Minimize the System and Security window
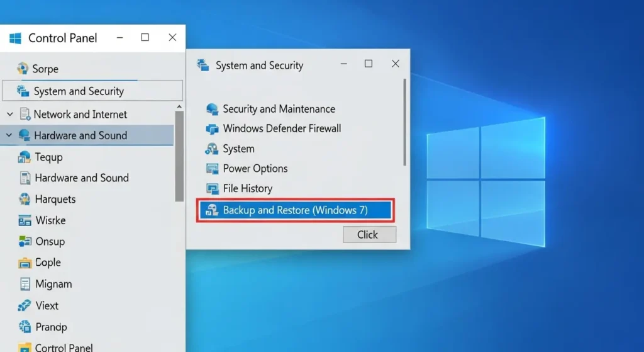Screen dimensions: 644x352 point(344,64)
